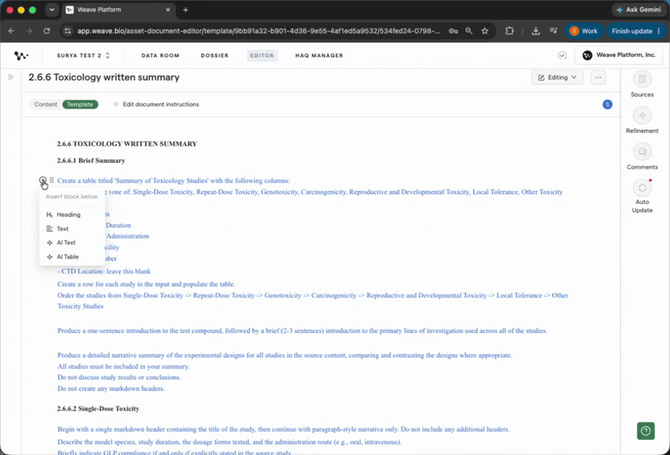Screen dimensions: 670x455
Task: Click Edit document instructions
Action: (156, 104)
